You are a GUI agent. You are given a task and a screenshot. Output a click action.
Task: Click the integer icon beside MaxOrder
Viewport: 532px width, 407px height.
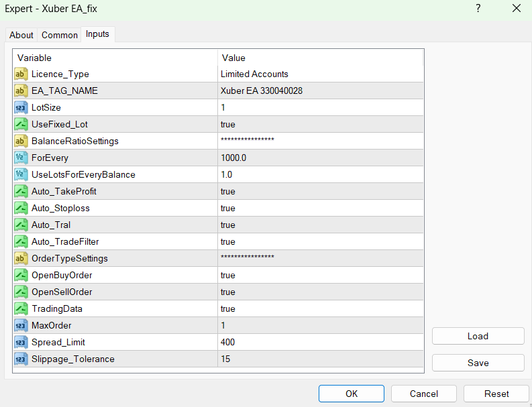pyautogui.click(x=21, y=325)
